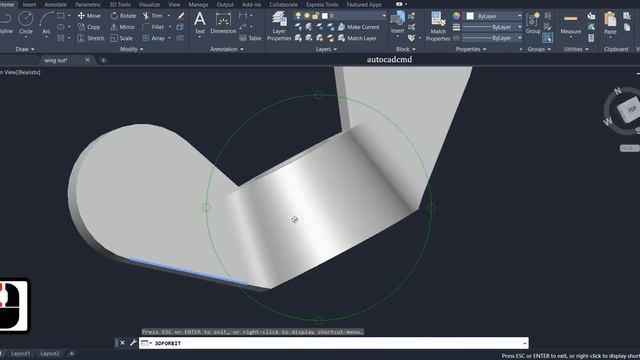The image size is (640, 360).
Task: Customize command line wrench icon
Action: tap(133, 343)
